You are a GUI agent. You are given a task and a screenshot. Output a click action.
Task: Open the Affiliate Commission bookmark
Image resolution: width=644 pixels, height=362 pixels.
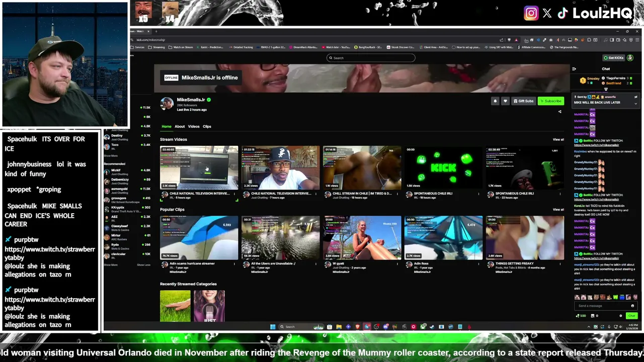coord(531,47)
